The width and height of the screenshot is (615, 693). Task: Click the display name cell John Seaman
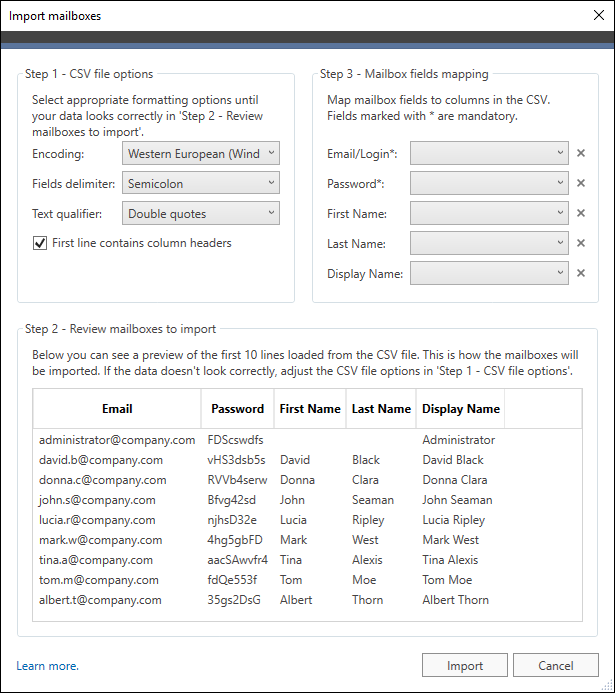tap(457, 500)
